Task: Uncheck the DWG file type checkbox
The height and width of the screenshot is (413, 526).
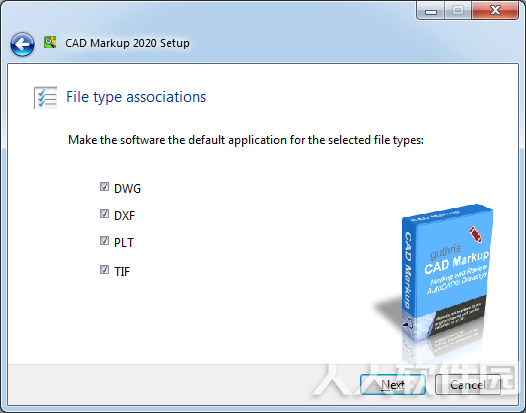Action: tap(104, 187)
